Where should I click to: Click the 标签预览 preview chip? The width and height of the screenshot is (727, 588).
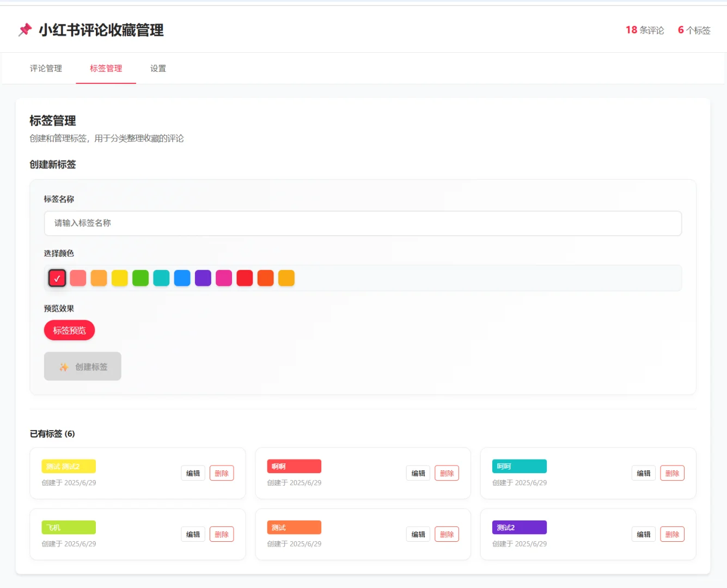point(69,330)
